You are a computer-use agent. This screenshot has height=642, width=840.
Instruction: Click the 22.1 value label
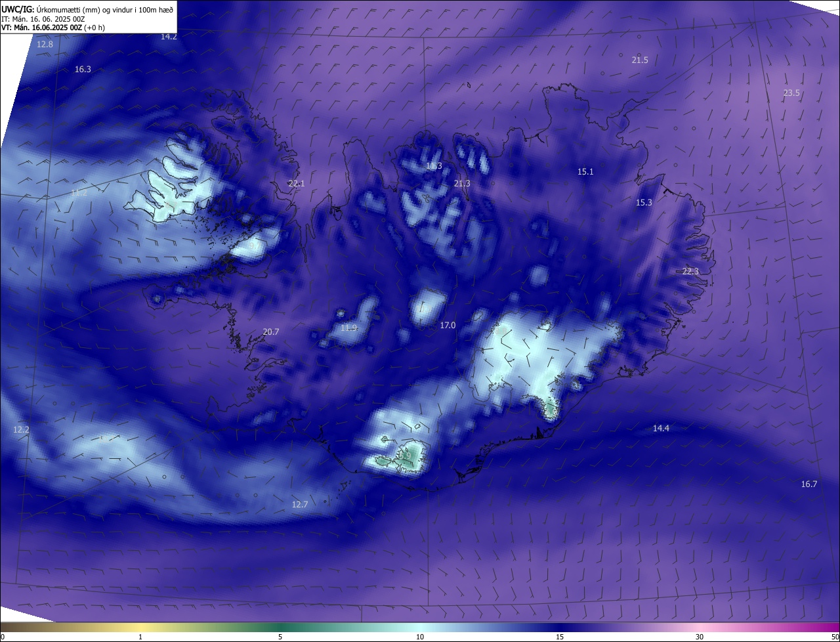click(297, 183)
